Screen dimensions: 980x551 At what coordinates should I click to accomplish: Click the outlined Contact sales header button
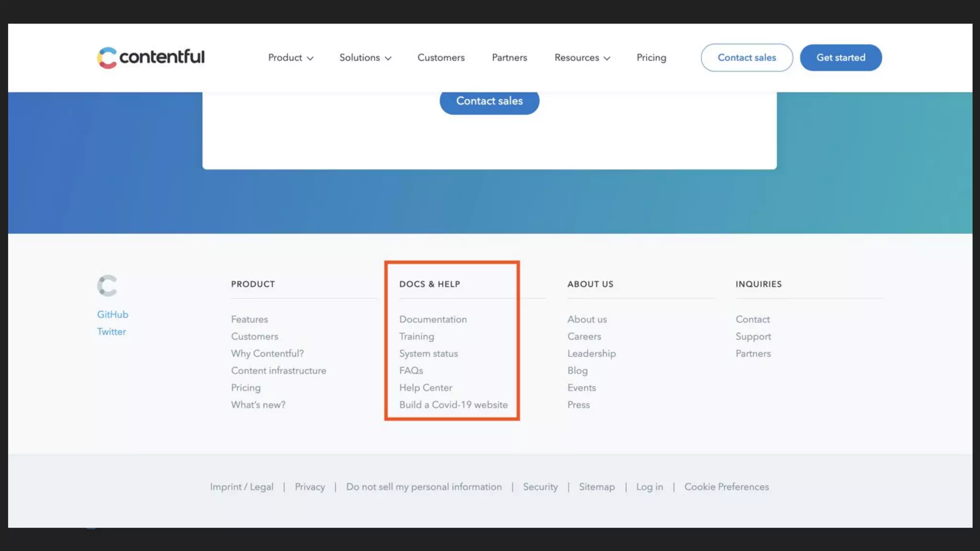coord(746,58)
